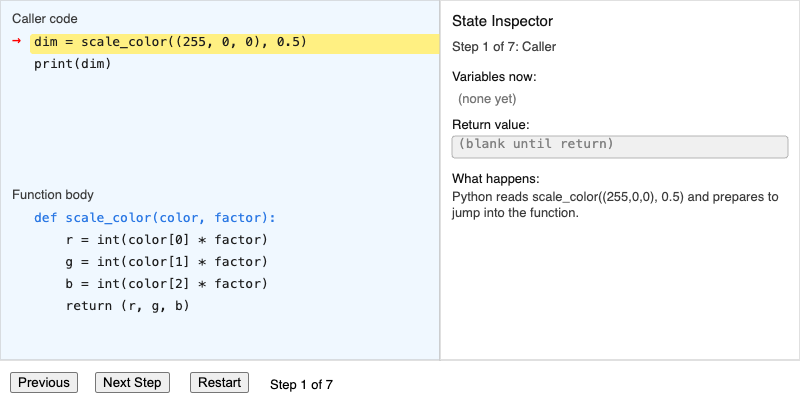Select the g = int(color[1] * factor) line

pos(166,262)
